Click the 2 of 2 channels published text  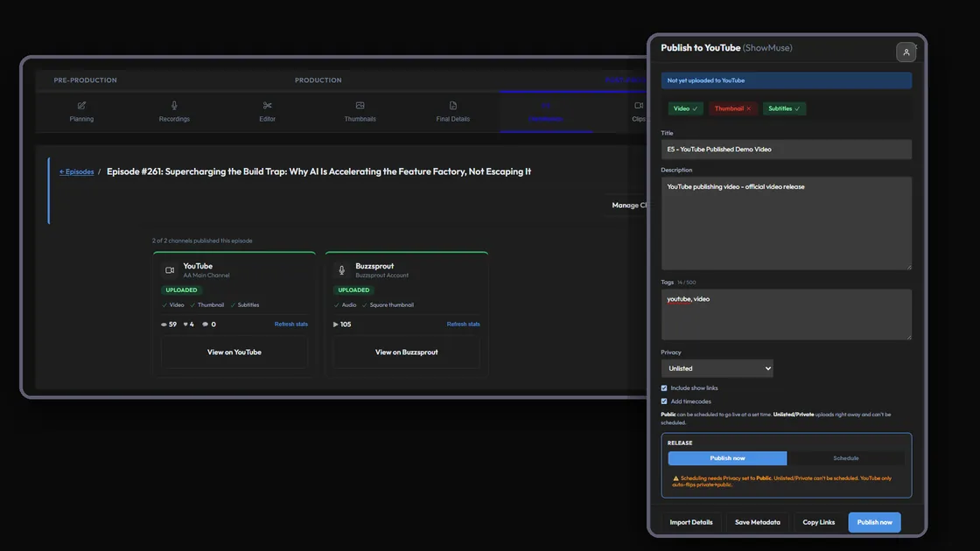[x=202, y=241]
